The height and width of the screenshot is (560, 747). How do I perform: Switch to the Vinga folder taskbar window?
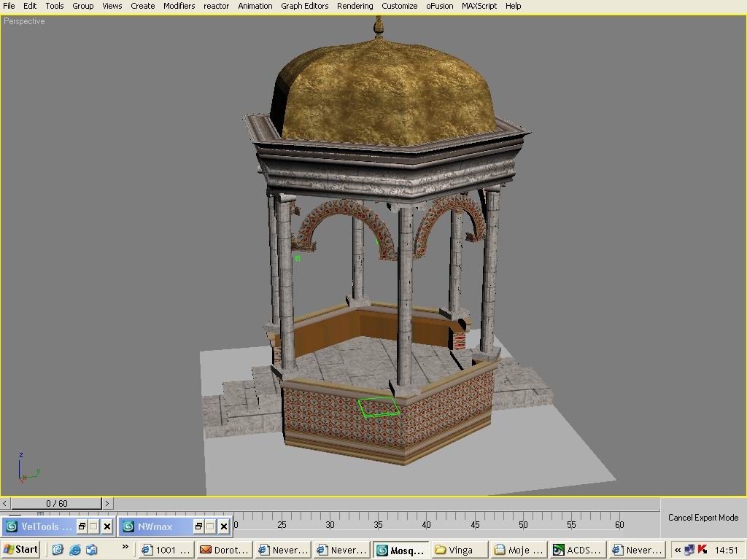coord(460,550)
